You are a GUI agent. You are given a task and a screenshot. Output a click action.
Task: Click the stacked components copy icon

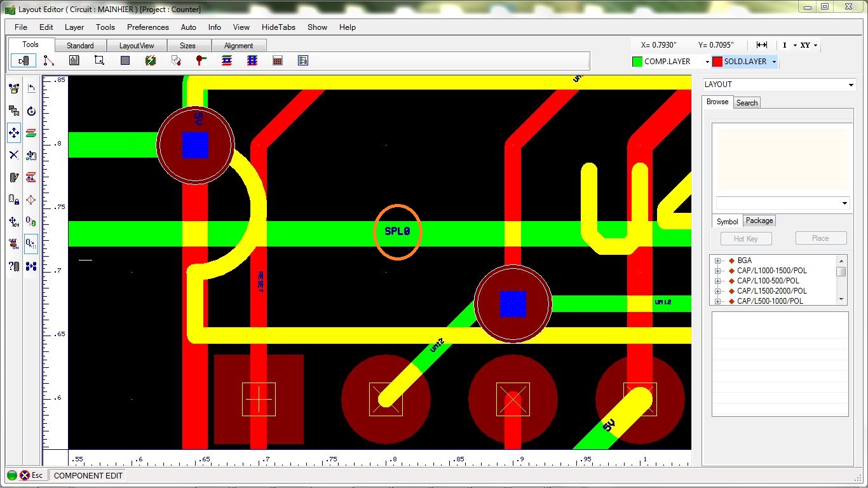pos(14,111)
